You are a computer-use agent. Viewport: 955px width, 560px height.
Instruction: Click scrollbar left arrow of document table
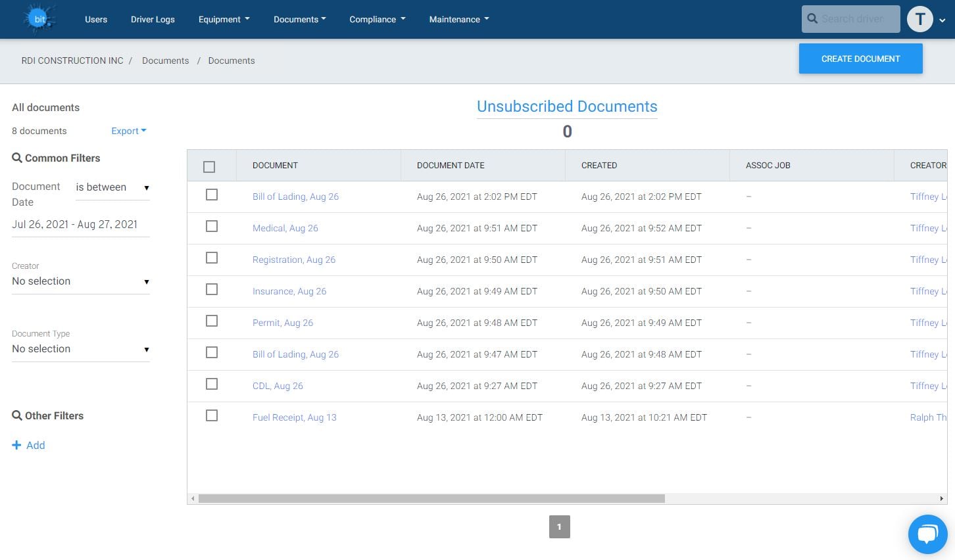193,499
